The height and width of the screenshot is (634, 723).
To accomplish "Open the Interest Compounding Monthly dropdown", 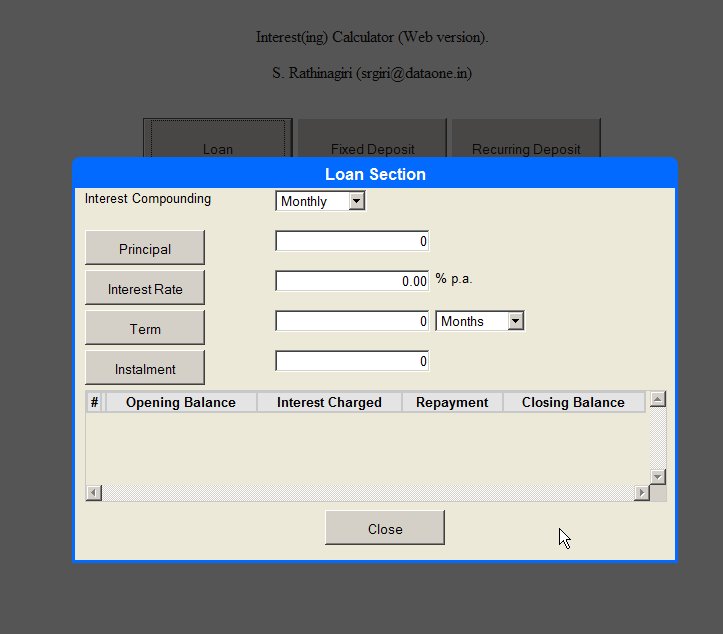I will [x=320, y=201].
